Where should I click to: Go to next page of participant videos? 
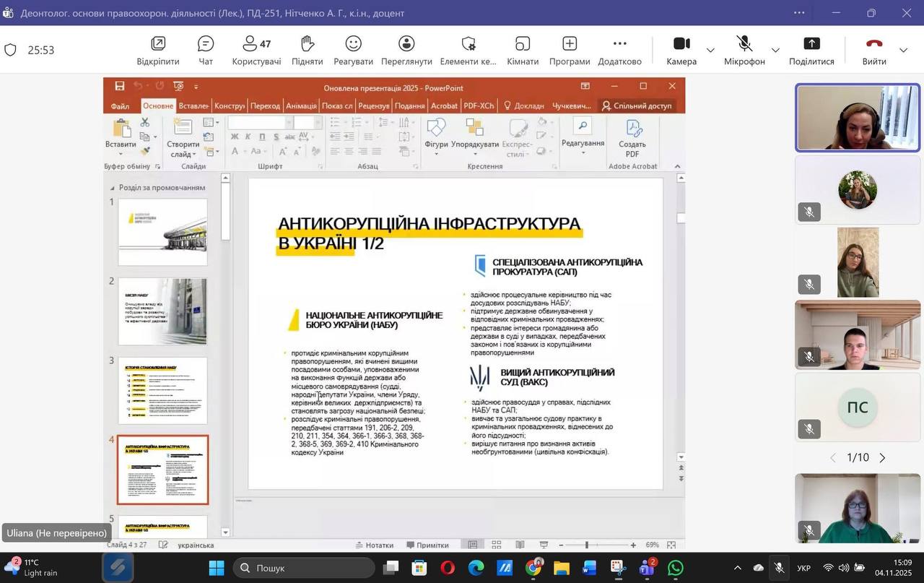(882, 458)
